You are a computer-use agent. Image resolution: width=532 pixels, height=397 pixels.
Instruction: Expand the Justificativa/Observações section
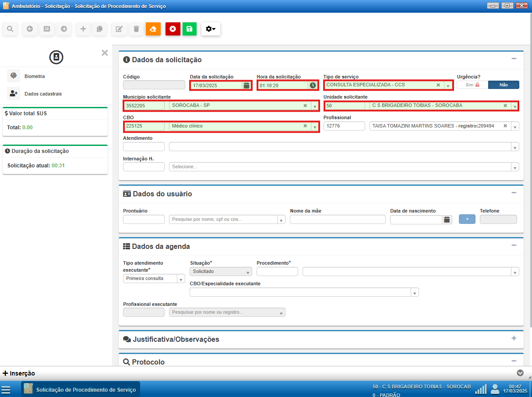(x=514, y=339)
